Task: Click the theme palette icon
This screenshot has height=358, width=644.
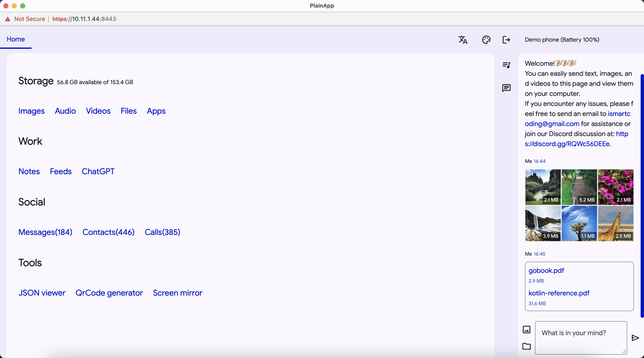Action: 486,40
